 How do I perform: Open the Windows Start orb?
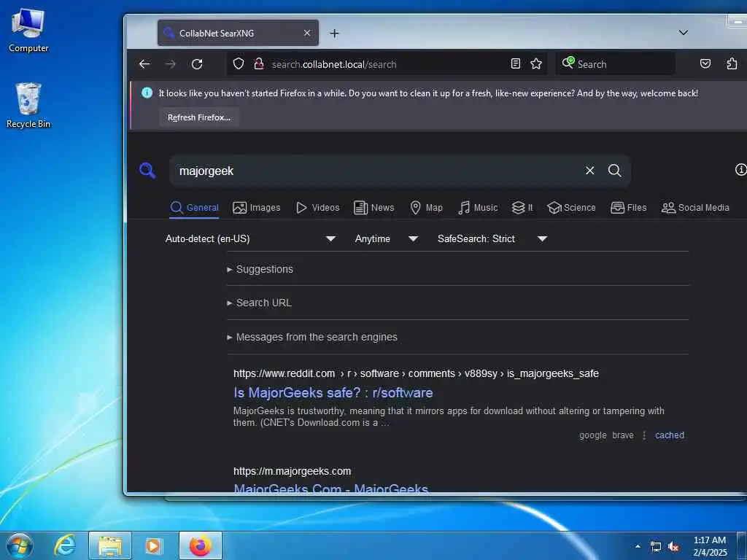20,545
